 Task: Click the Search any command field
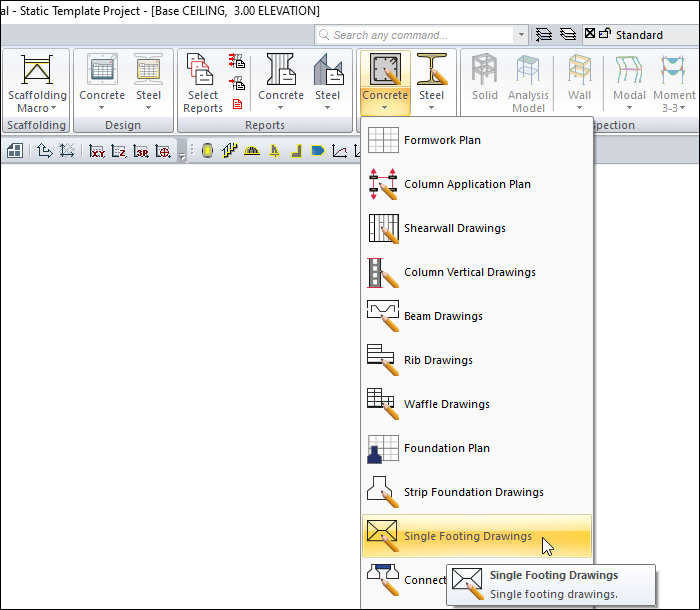pyautogui.click(x=420, y=35)
